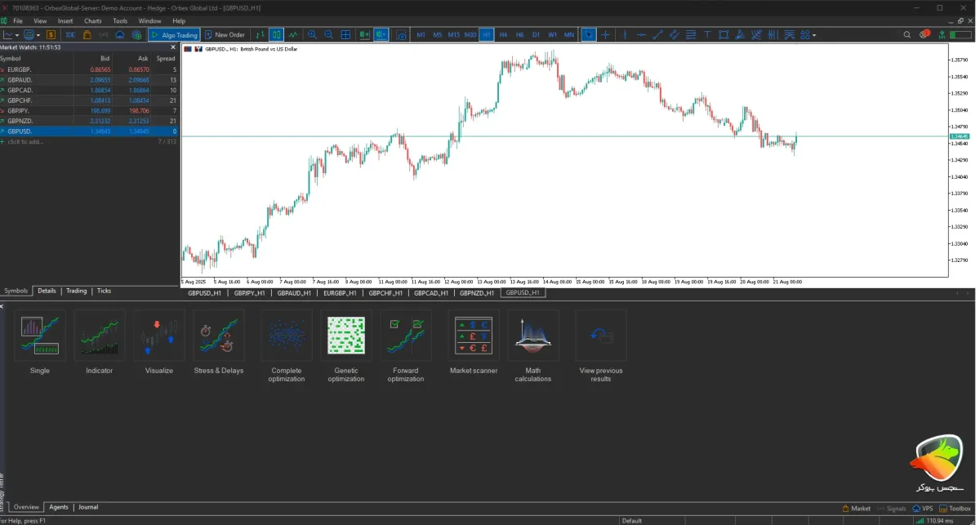Screen dimensions: 980x525
Task: Select GBPJPY row in Market Watch
Action: pyautogui.click(x=88, y=110)
